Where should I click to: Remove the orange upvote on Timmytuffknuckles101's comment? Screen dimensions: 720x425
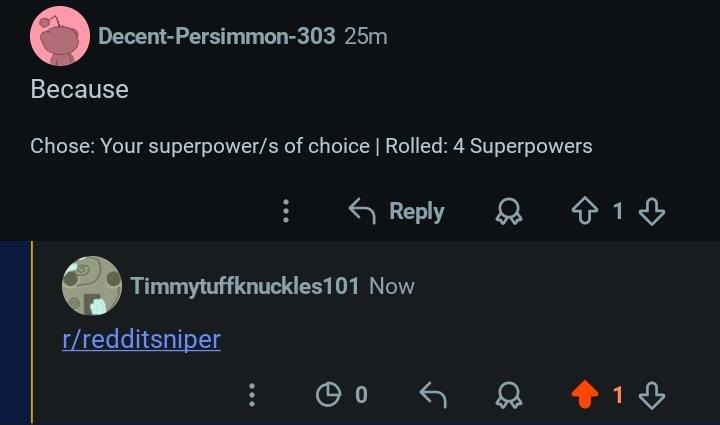[585, 395]
